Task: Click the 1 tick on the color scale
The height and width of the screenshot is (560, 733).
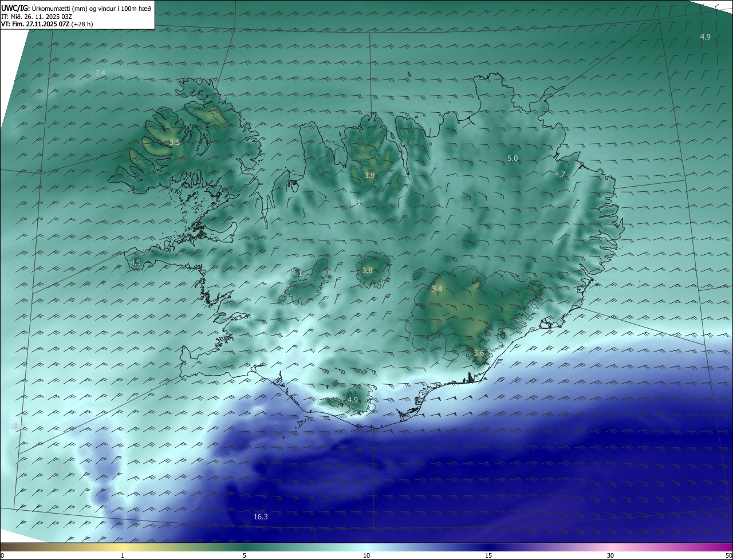Action: (123, 555)
